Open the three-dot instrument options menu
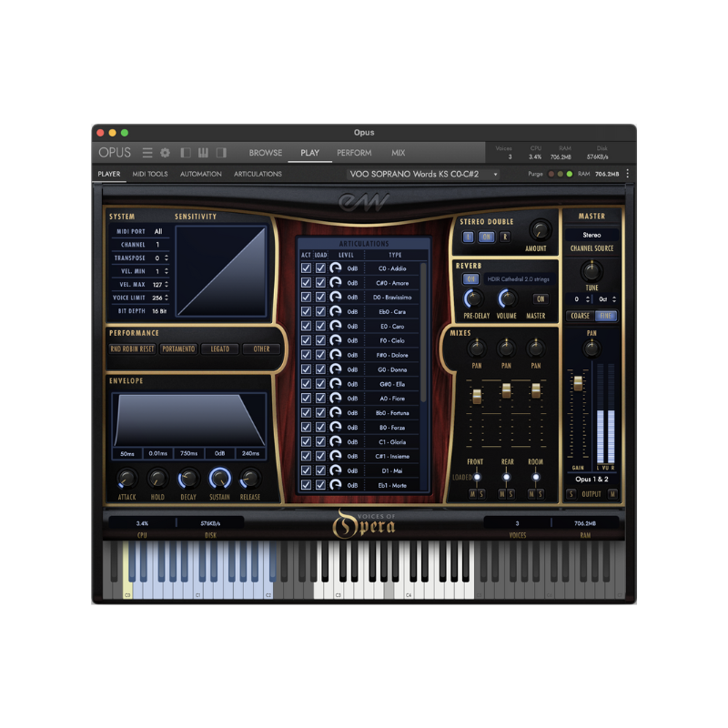Viewport: 728px width, 728px height. (x=628, y=174)
